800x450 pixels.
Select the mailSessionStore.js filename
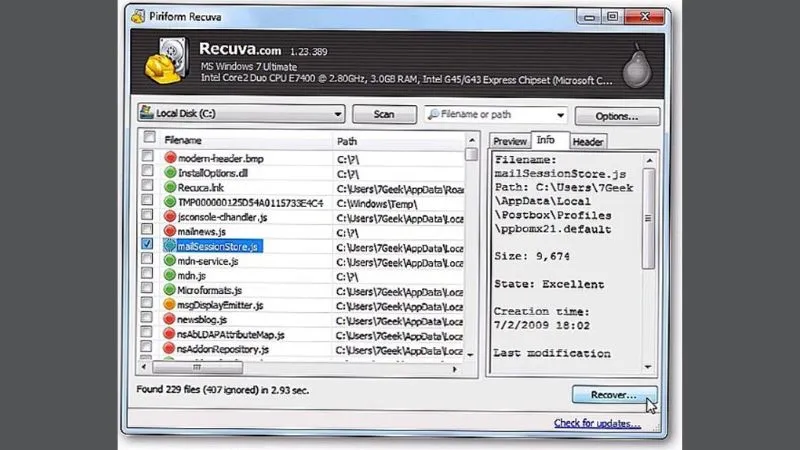tap(217, 246)
